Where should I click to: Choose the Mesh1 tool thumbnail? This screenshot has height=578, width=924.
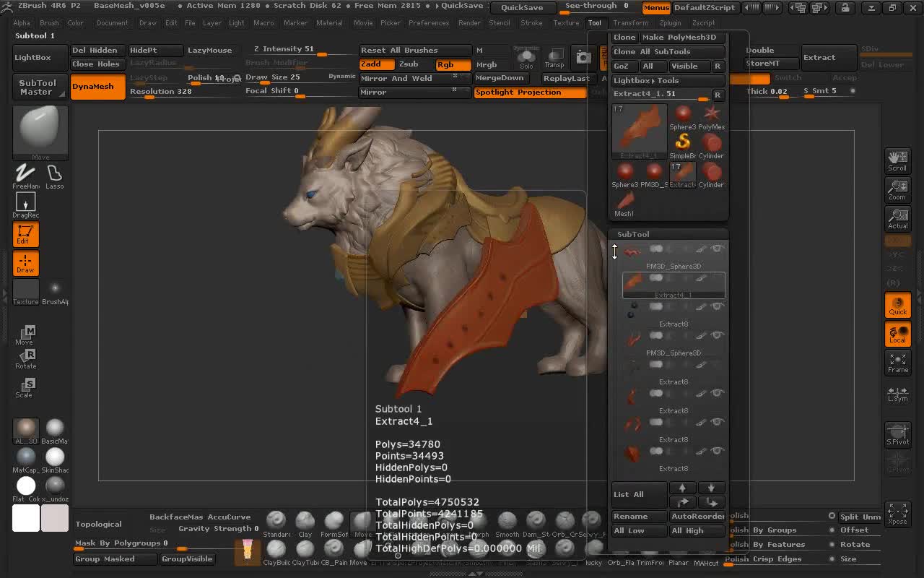point(624,204)
